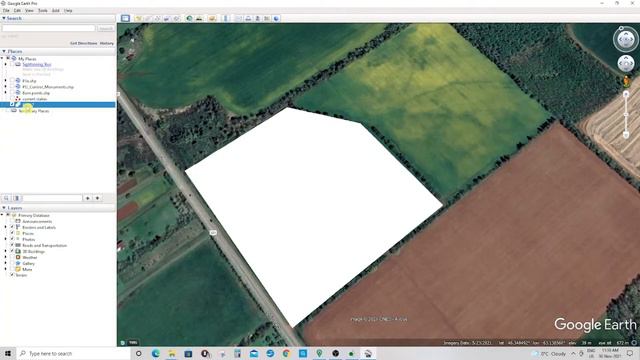
Task: Expand the Weather layer node
Action: 6,257
